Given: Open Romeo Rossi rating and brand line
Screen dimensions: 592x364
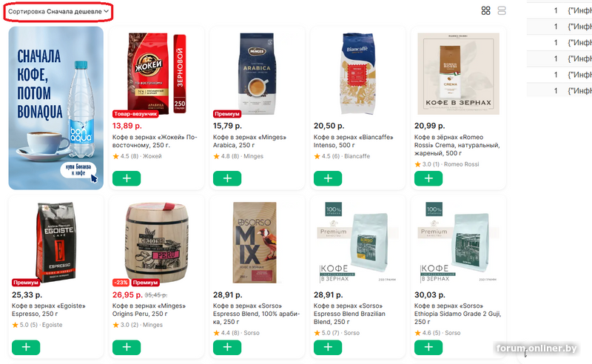Looking at the screenshot, I should tap(447, 164).
